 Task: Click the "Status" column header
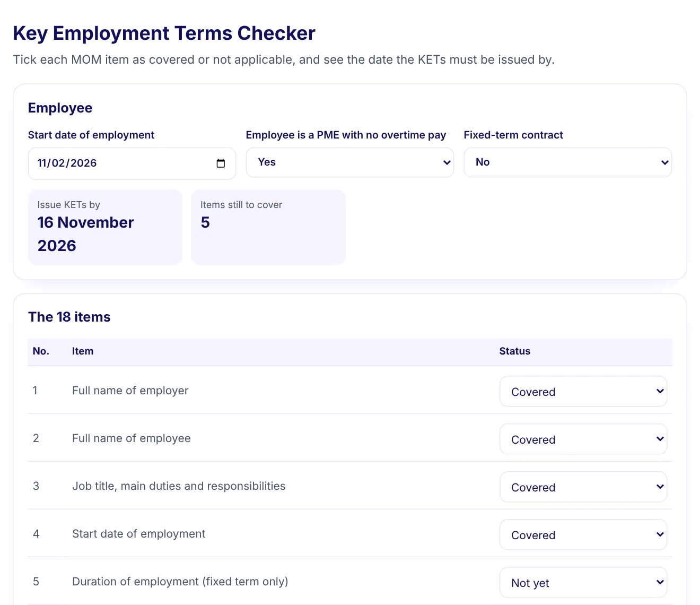[515, 351]
